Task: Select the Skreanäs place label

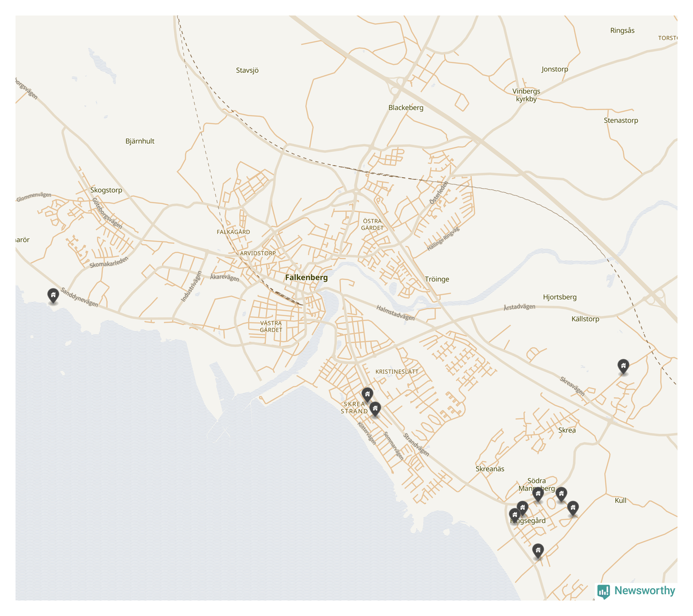Action: (490, 469)
